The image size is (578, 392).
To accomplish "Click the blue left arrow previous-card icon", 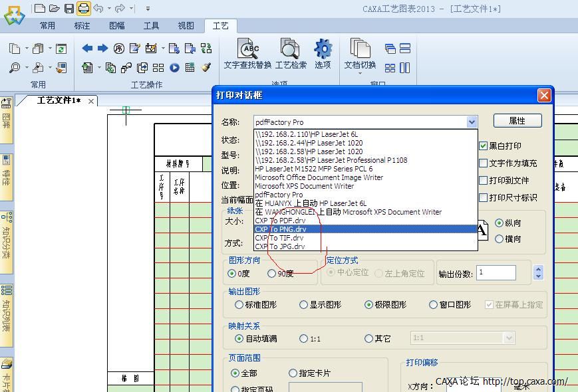I will [87, 49].
